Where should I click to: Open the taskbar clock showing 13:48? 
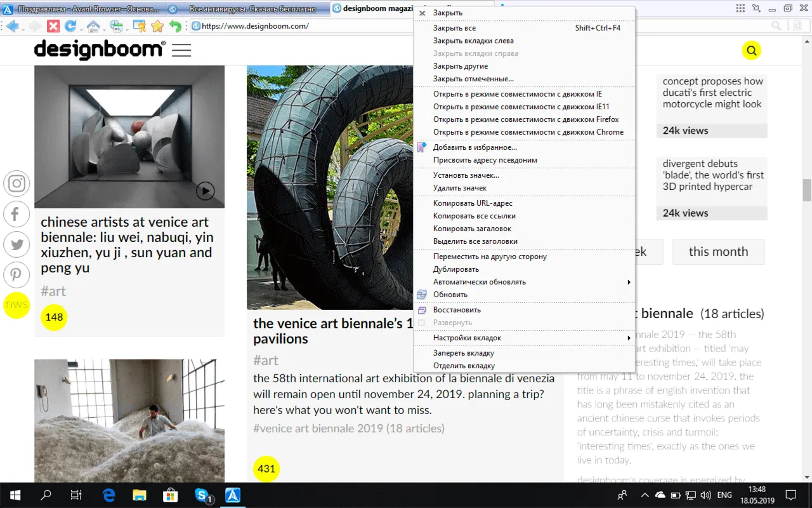(x=757, y=495)
